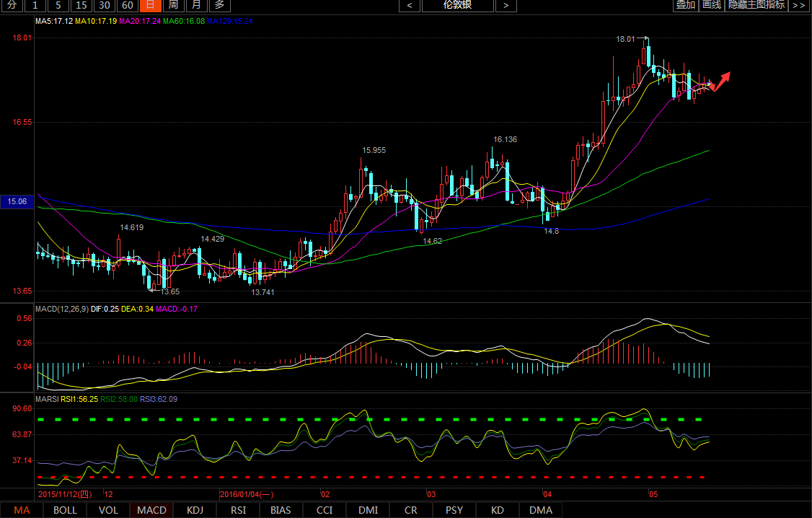Open the 叠加 overlay option
Screen dimensions: 812x518
pos(685,6)
